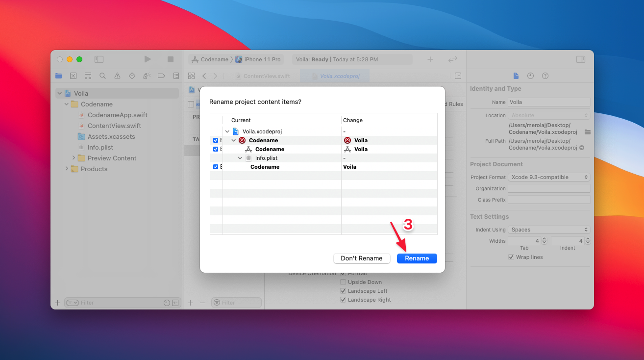Show the Quick Help inspector
The height and width of the screenshot is (360, 644).
(545, 76)
